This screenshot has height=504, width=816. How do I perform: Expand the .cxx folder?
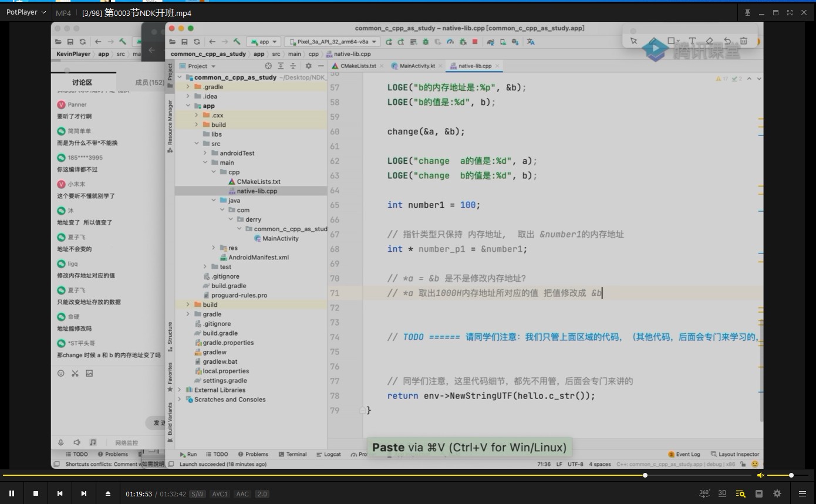coord(197,115)
